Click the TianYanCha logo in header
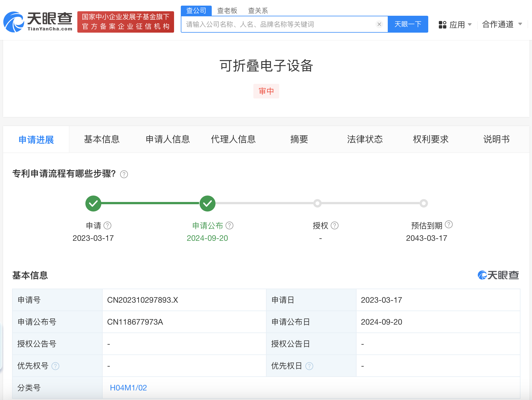The height and width of the screenshot is (400, 532). click(x=38, y=22)
